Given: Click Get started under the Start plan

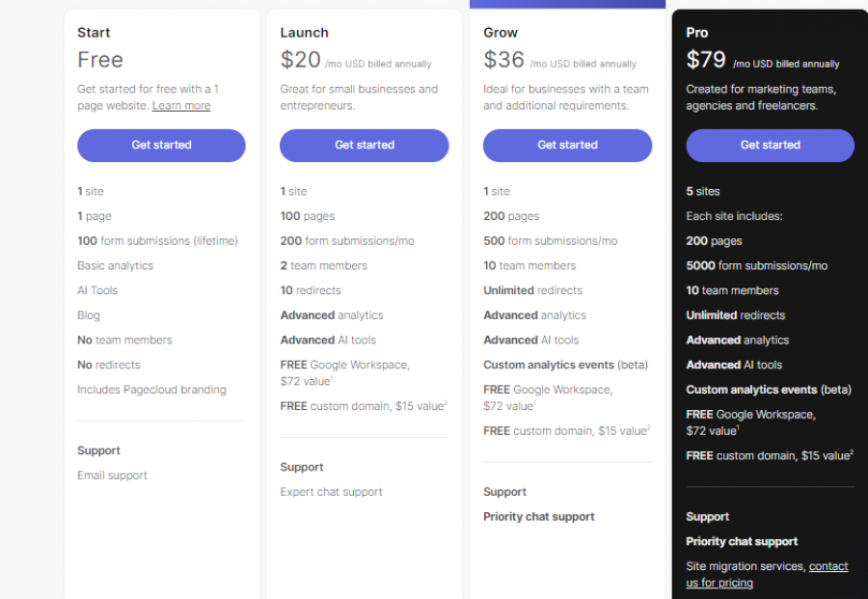Looking at the screenshot, I should pyautogui.click(x=161, y=145).
